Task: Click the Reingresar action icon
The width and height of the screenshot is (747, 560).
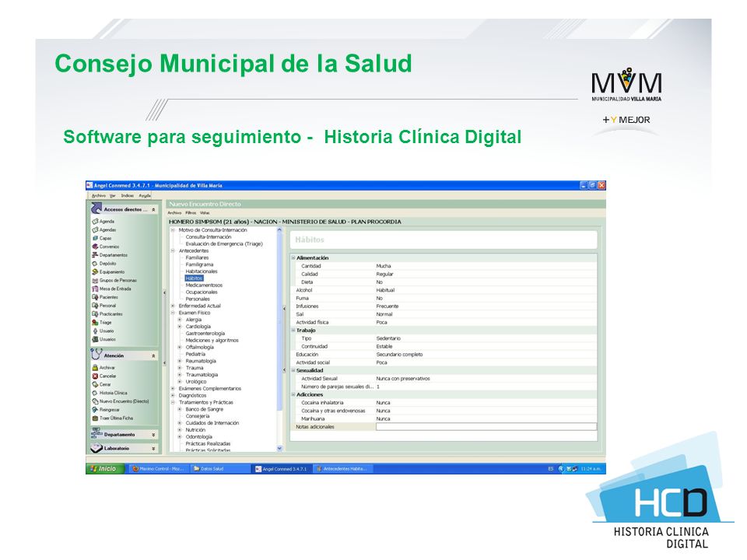Action: pos(95,410)
